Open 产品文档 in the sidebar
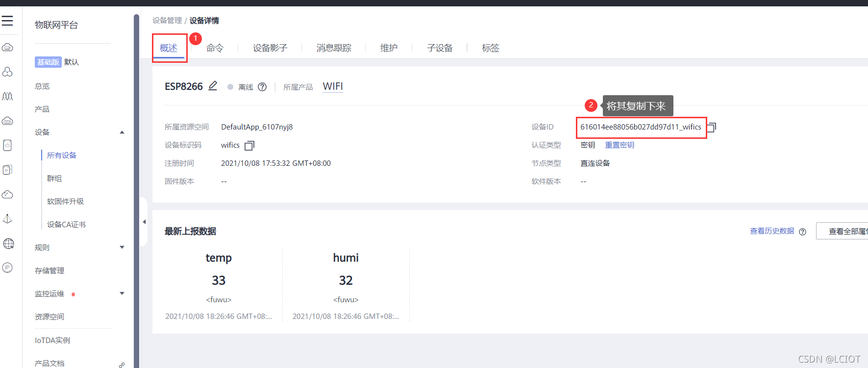868x368 pixels. pos(50,363)
